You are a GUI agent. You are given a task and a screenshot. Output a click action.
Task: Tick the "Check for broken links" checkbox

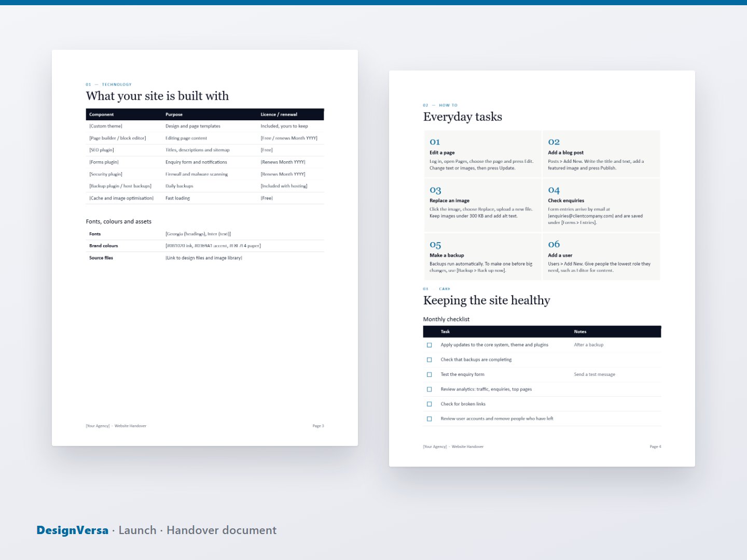[x=429, y=404]
